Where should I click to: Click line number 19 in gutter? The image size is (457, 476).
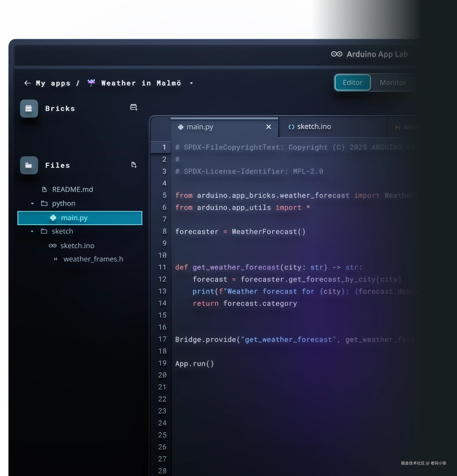pyautogui.click(x=162, y=363)
